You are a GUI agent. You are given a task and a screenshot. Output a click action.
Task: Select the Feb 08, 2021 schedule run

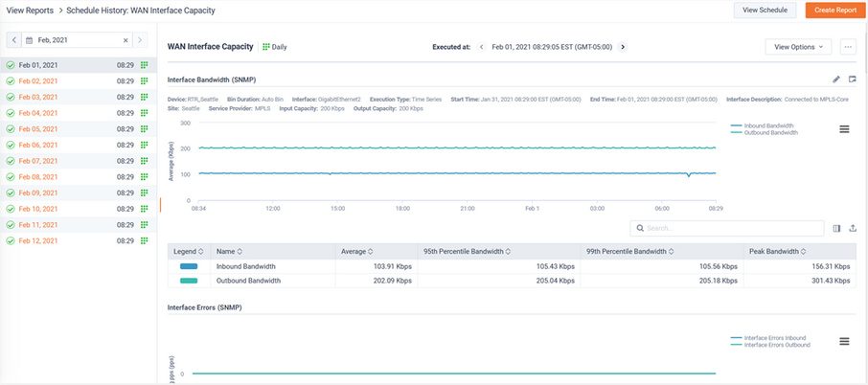(x=78, y=177)
